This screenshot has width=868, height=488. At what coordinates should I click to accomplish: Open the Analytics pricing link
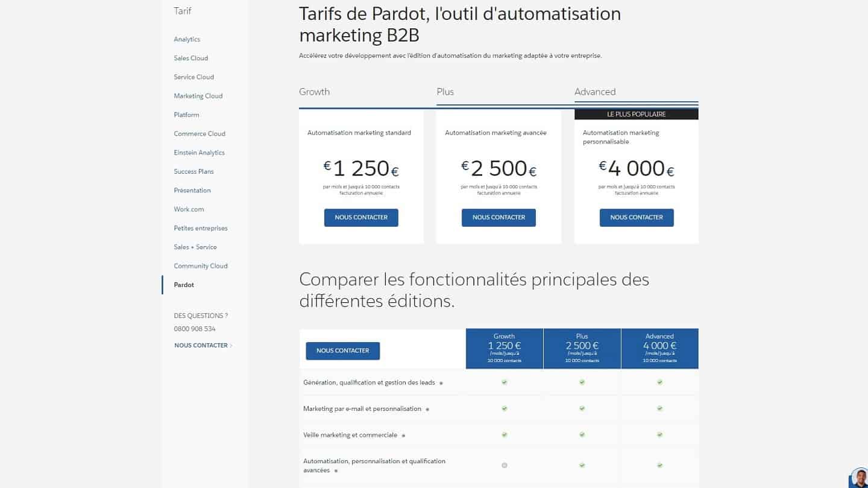click(187, 39)
